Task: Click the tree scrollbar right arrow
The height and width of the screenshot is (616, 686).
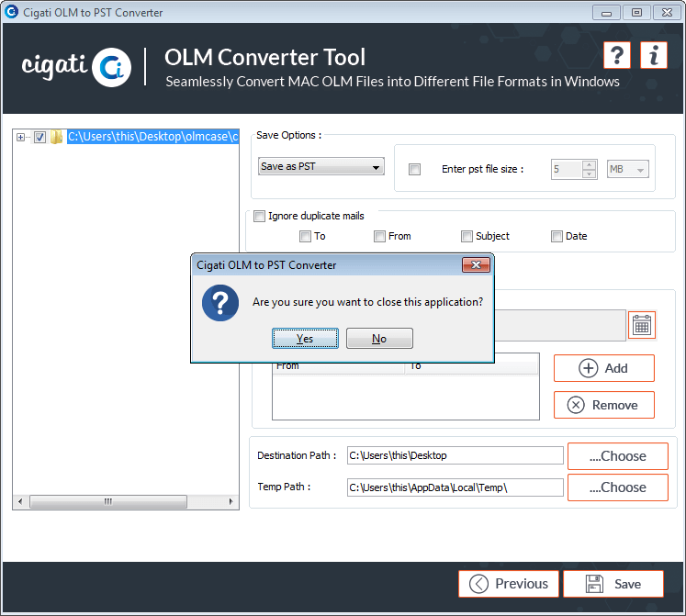Action: pos(231,501)
